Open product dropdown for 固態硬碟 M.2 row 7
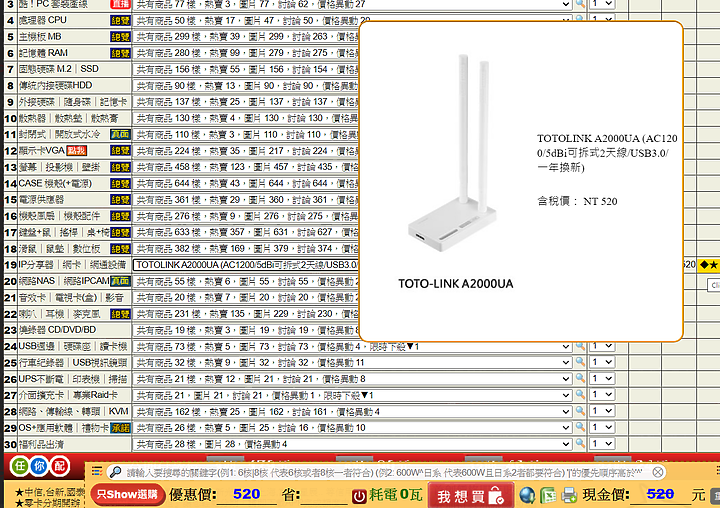 (246, 70)
